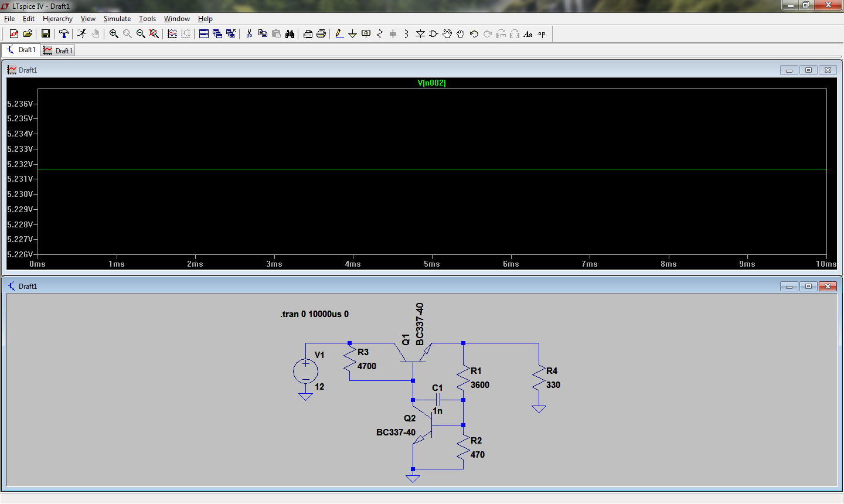Select the Draw Wire pencil tool
The width and height of the screenshot is (844, 504).
(339, 34)
